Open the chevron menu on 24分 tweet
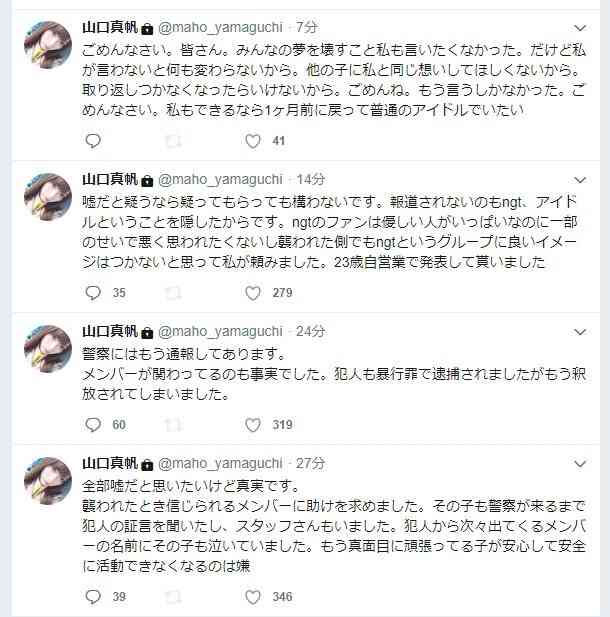The height and width of the screenshot is (617, 610). click(580, 332)
